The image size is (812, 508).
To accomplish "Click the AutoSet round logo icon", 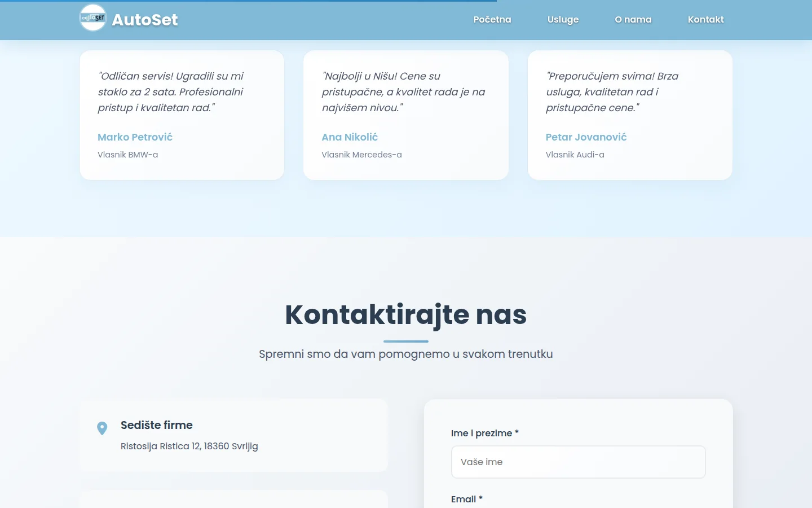I will coord(93,18).
